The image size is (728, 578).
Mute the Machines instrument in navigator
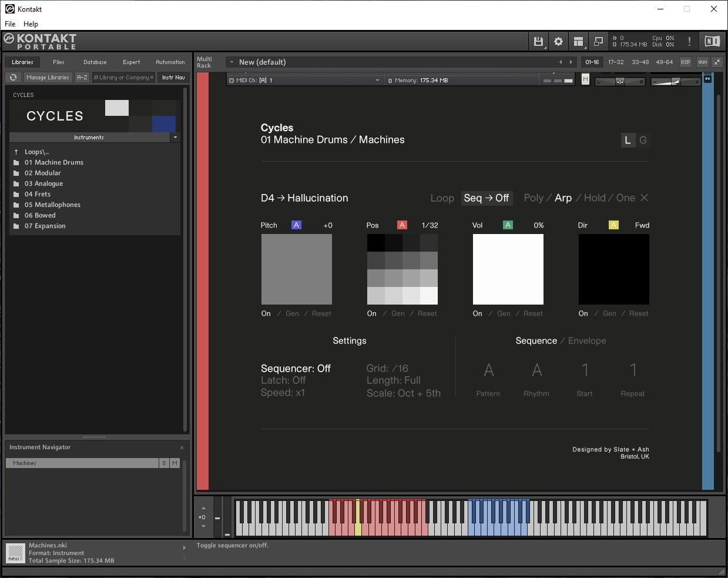coord(175,463)
